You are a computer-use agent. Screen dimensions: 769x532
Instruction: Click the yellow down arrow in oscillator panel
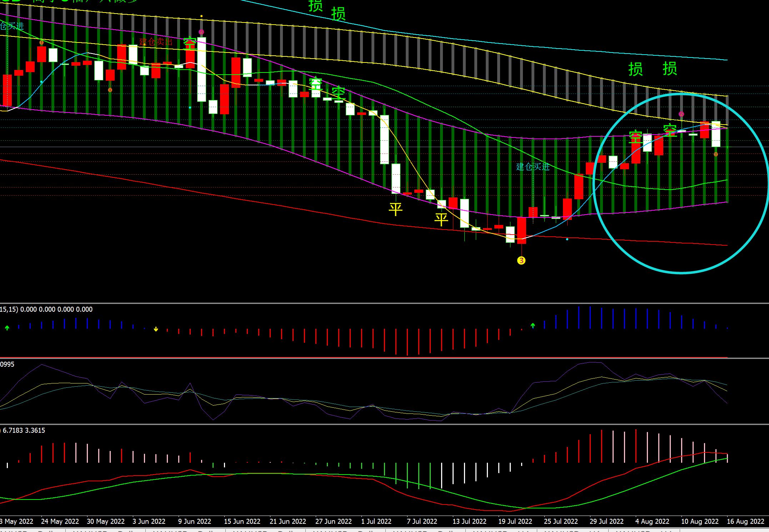[156, 329]
